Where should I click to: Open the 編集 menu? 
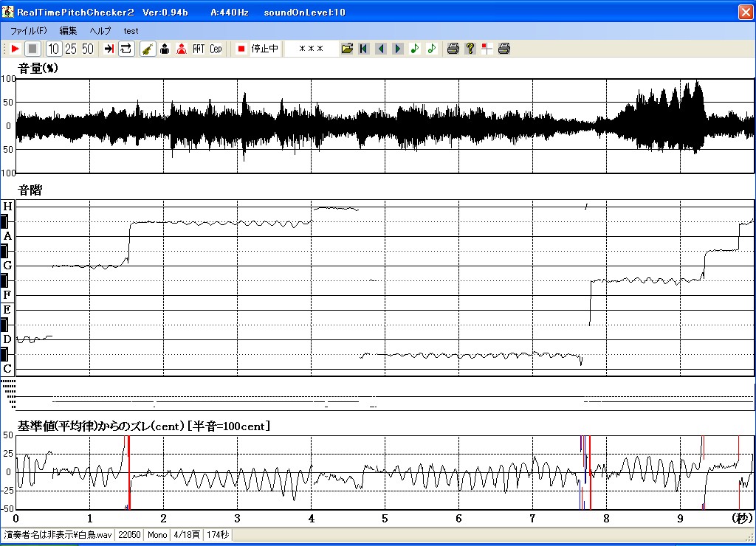tap(68, 31)
